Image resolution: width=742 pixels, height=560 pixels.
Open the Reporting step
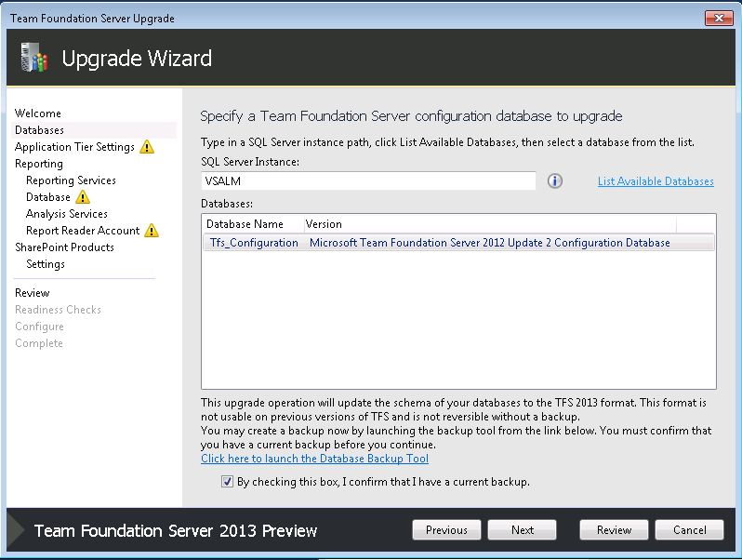point(39,164)
